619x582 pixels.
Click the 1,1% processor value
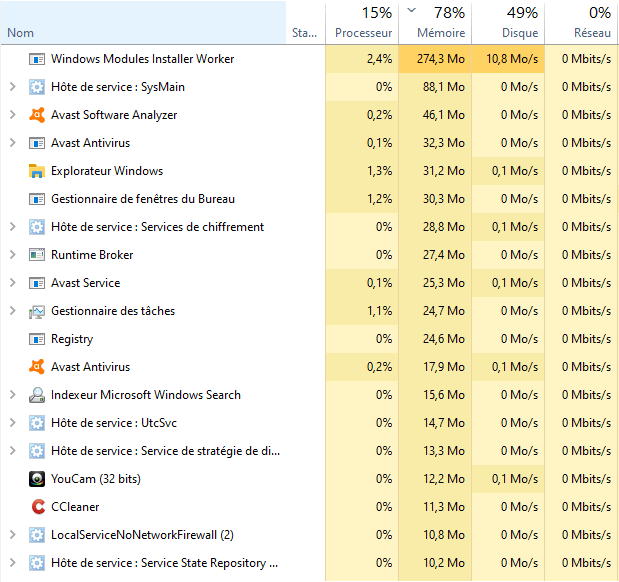click(379, 311)
